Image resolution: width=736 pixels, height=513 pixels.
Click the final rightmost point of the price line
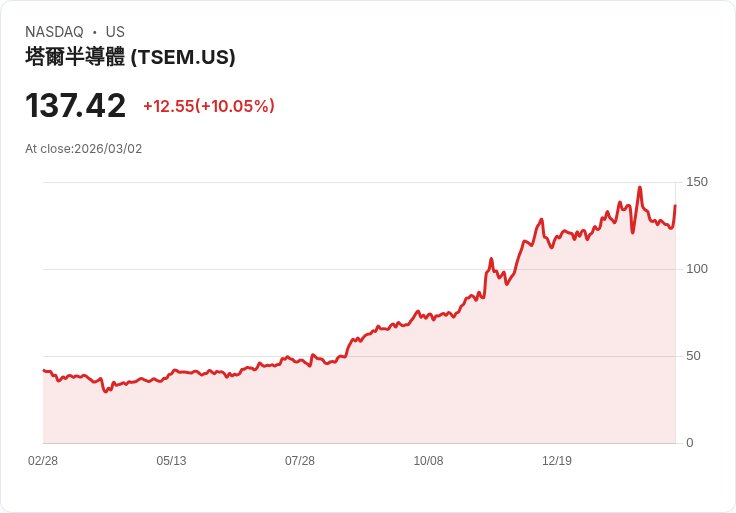click(675, 206)
